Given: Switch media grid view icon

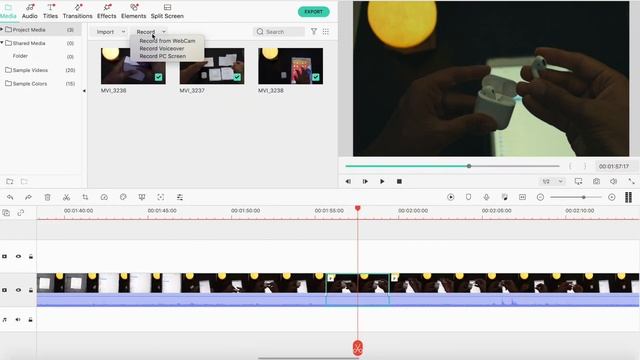Looking at the screenshot, I should 326,31.
